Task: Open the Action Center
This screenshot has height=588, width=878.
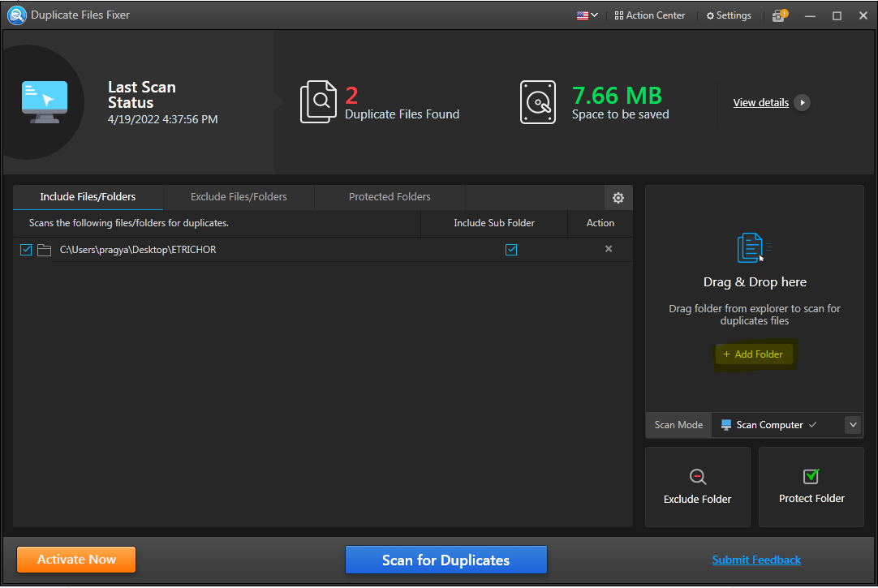Action: tap(649, 15)
